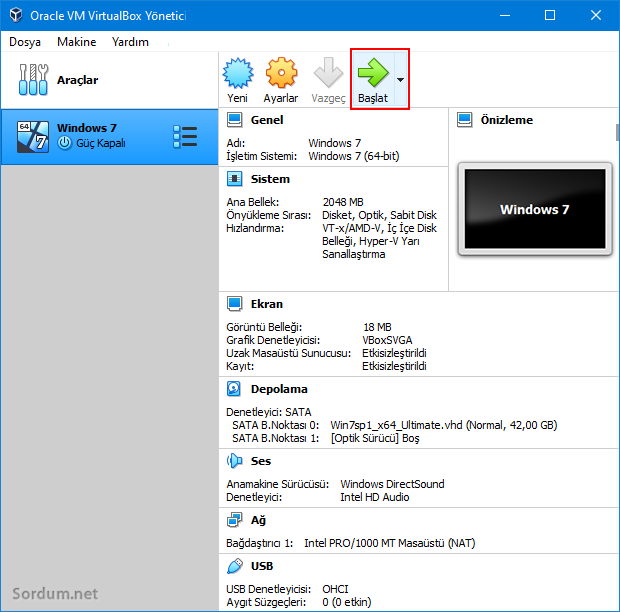Open the Makine menu
Viewport: 620px width, 612px height.
click(x=77, y=42)
